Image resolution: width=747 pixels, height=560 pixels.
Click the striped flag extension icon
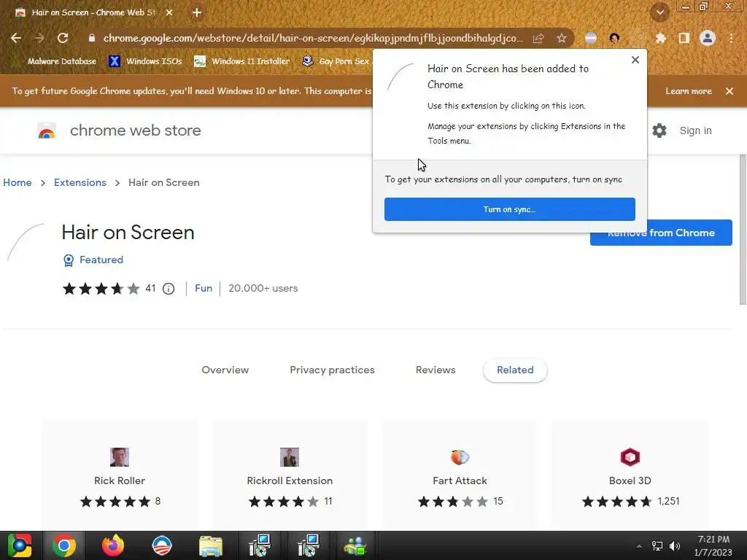click(591, 38)
